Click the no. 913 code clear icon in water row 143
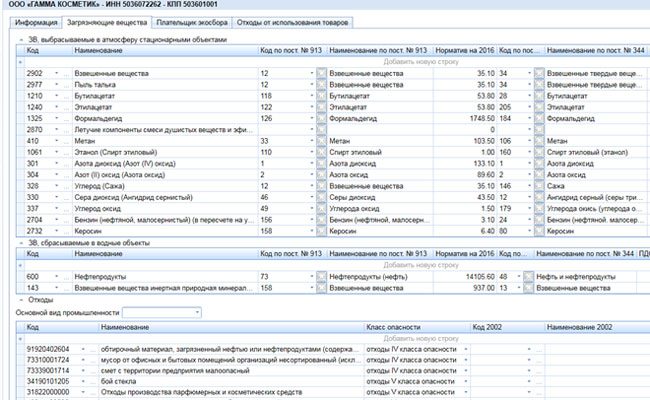This screenshot has height=400, width=650. [x=321, y=288]
